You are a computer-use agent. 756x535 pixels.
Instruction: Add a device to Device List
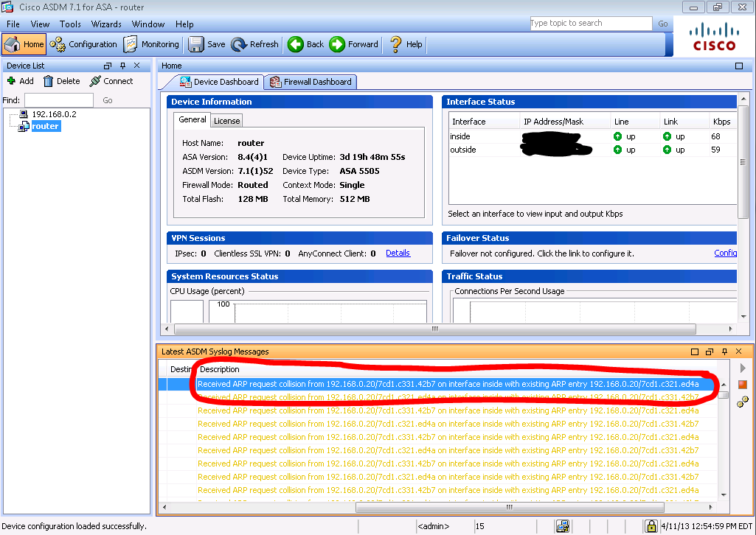[x=20, y=81]
